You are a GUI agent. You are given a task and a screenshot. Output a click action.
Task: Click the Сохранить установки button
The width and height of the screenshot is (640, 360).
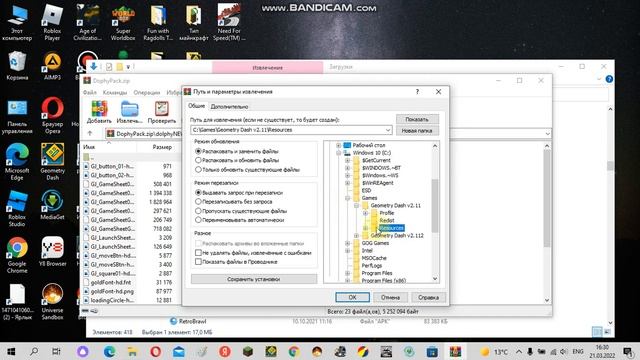(254, 279)
